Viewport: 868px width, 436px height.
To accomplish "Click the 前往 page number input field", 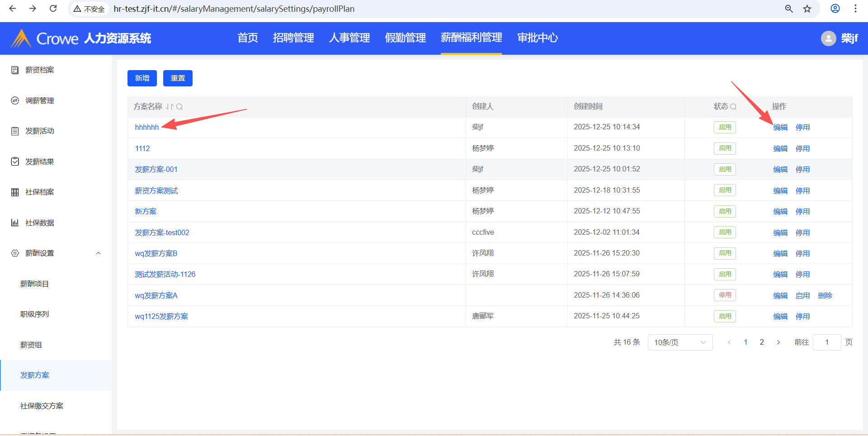I will [826, 342].
